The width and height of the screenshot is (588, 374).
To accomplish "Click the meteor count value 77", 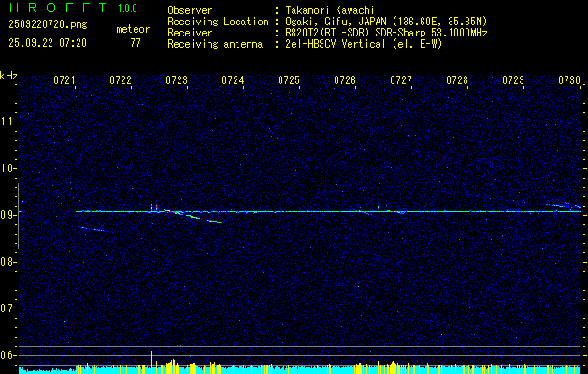I will click(136, 43).
